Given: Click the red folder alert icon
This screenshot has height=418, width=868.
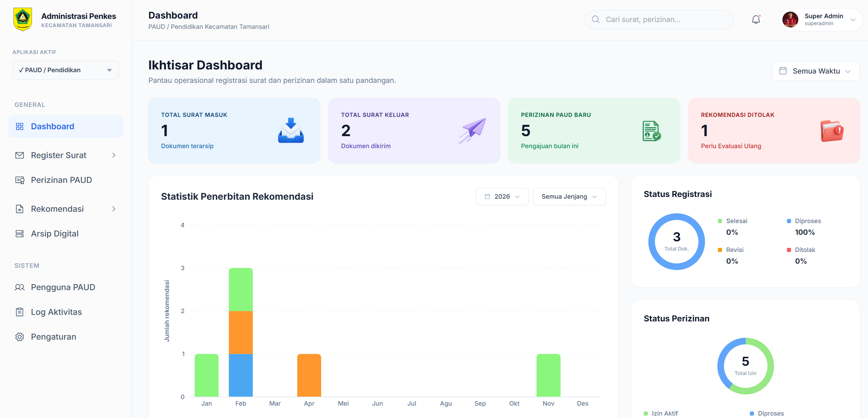Looking at the screenshot, I should pos(832,131).
